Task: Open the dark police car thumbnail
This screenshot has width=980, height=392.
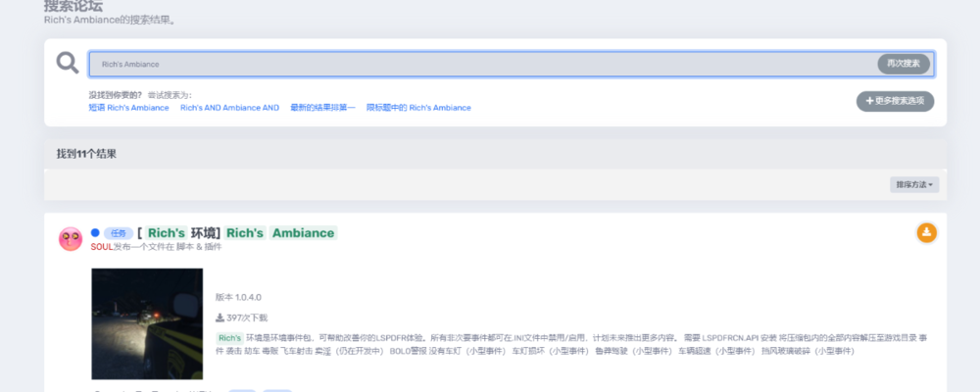Action: (x=147, y=323)
